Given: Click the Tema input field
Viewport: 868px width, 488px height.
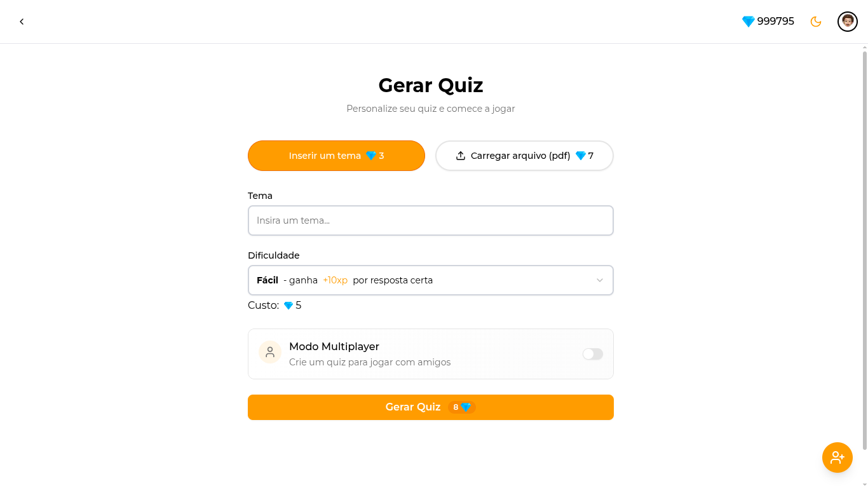Looking at the screenshot, I should 430,220.
